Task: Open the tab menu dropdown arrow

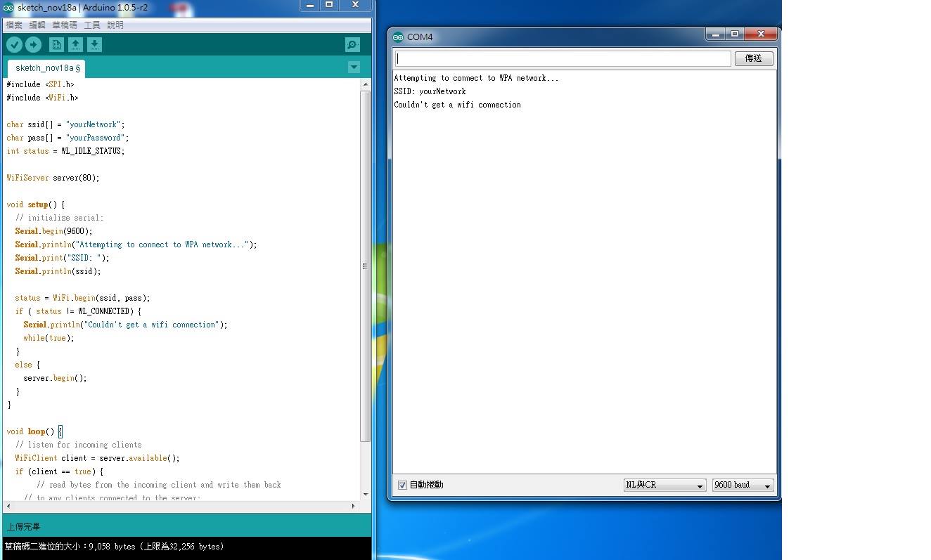Action: tap(354, 67)
